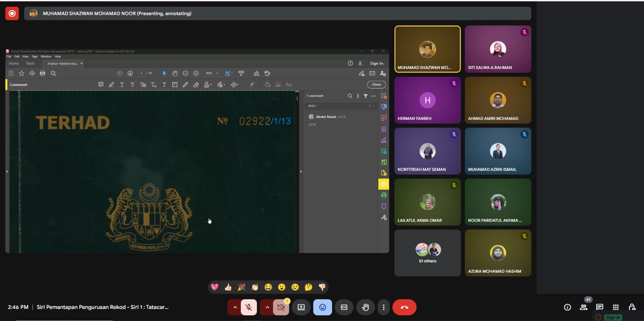Toggle closed captions on
This screenshot has height=321, width=644.
(344, 307)
